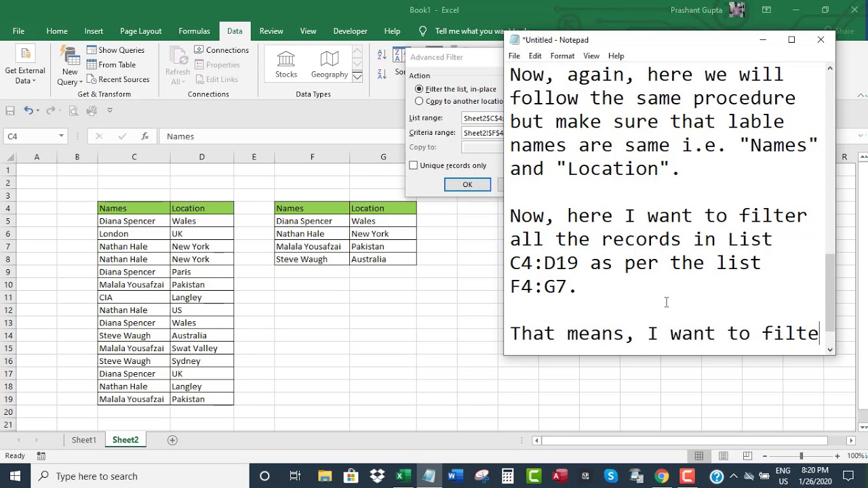Add a new sheet with plus icon

[172, 440]
